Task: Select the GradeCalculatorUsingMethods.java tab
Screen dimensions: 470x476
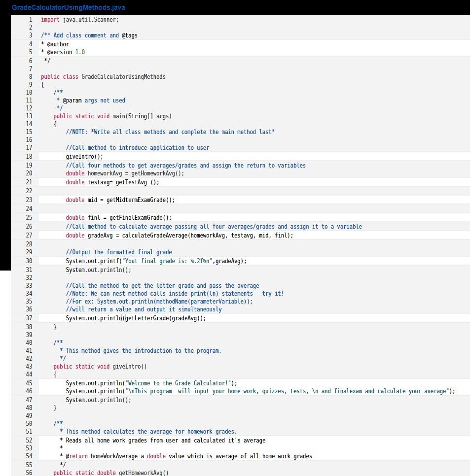Action: coord(68,7)
